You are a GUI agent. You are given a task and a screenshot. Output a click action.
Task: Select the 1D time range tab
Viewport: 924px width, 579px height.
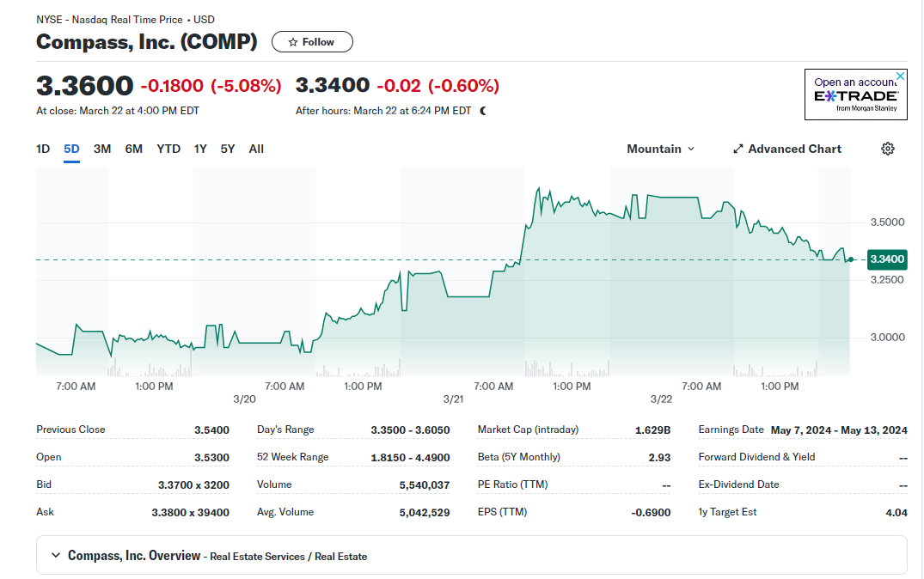pyautogui.click(x=43, y=149)
